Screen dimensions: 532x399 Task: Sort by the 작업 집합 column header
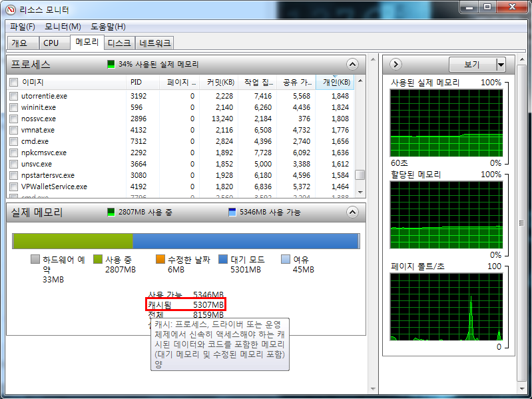258,82
